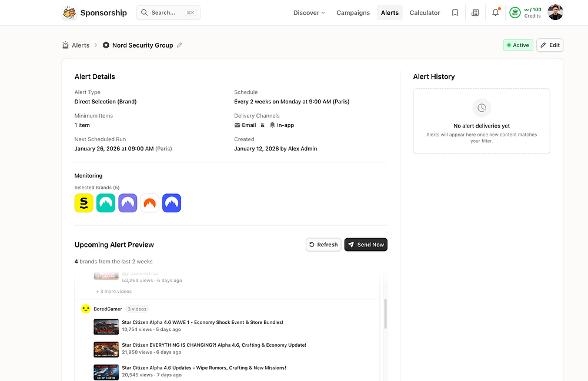The height and width of the screenshot is (381, 588).
Task: Open 'Star Citizen Alpha 4.6 WAVE 1' video title
Action: tap(202, 322)
